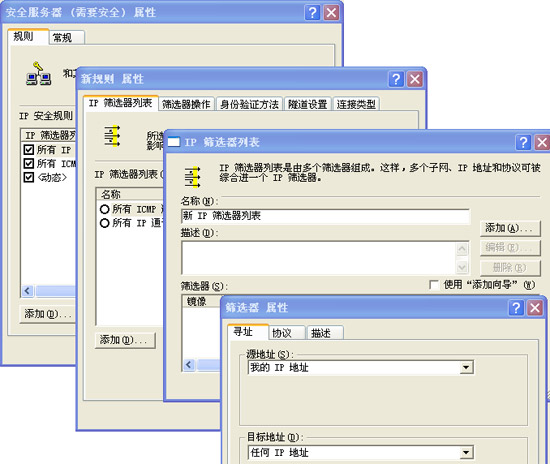
Task: Click the 编辑(E)... button in IP Filter List
Action: 510,248
